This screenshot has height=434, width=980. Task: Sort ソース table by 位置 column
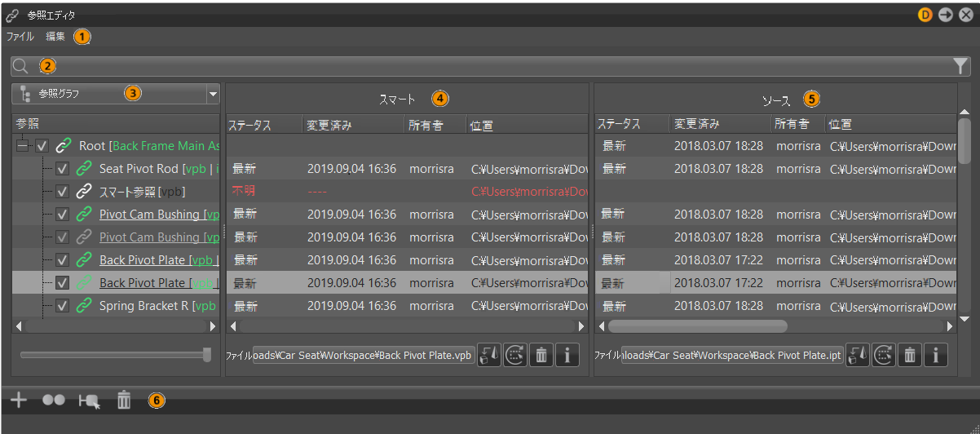coord(890,124)
